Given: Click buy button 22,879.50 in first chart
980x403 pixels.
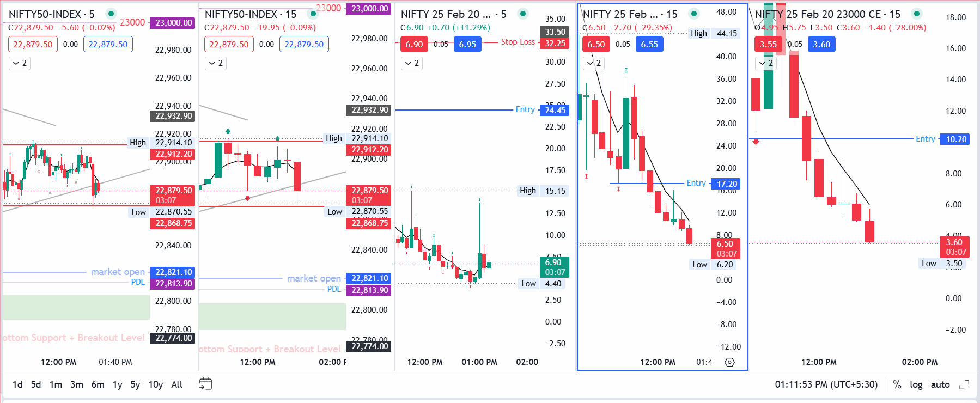Looking at the screenshot, I should click(108, 44).
